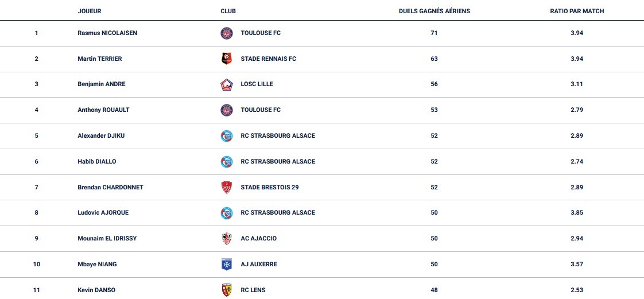Click the Toulouse FC logo beside Rasmus Nicolaisen
644x299 pixels.
coord(227,33)
